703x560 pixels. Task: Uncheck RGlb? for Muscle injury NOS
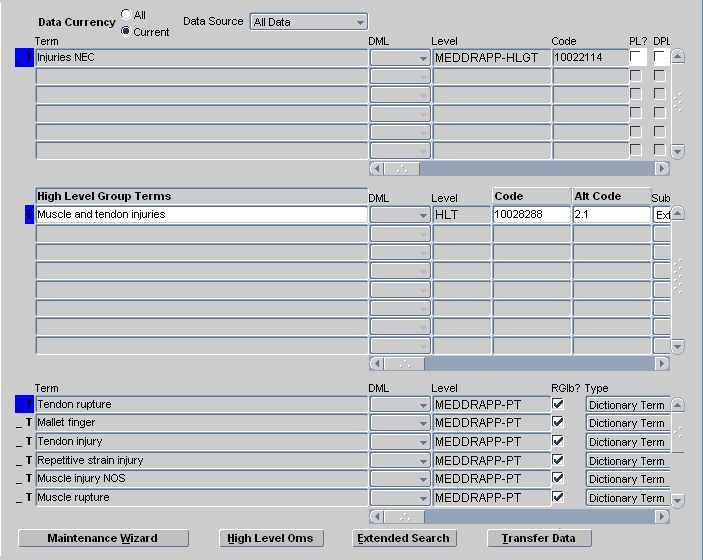pos(558,478)
